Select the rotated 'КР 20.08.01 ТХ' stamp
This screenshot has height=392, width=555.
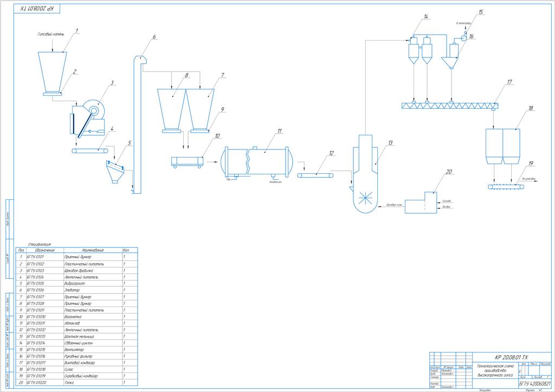coord(36,9)
